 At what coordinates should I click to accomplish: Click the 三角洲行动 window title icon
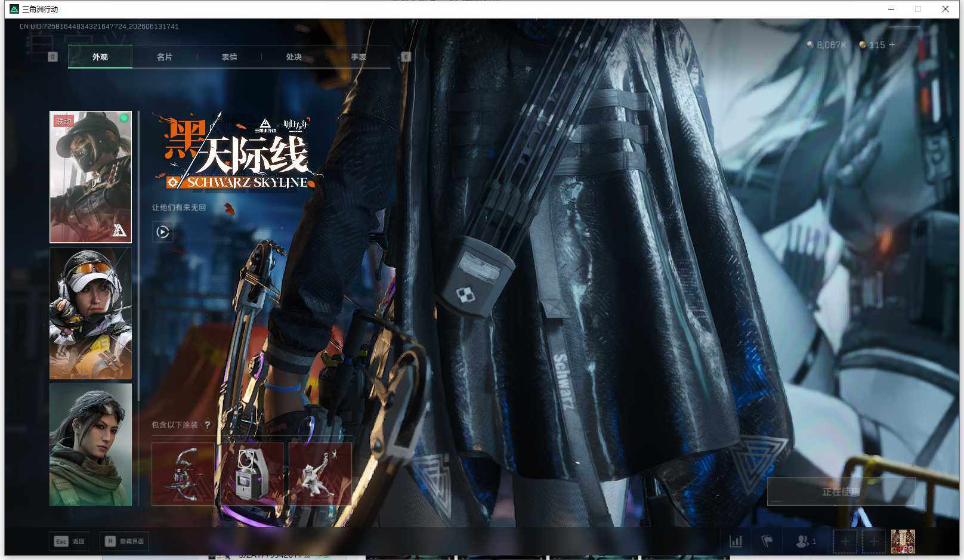point(14,9)
